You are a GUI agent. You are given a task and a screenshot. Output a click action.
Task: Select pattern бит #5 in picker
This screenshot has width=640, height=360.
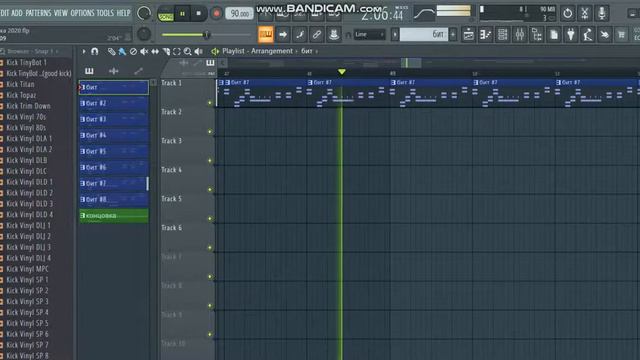[x=113, y=151]
